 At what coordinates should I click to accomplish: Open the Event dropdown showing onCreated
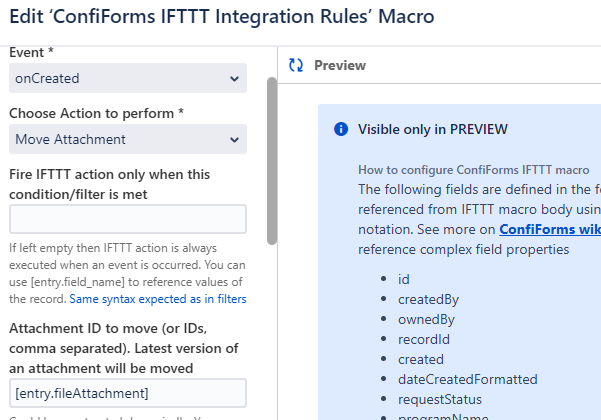tap(128, 78)
